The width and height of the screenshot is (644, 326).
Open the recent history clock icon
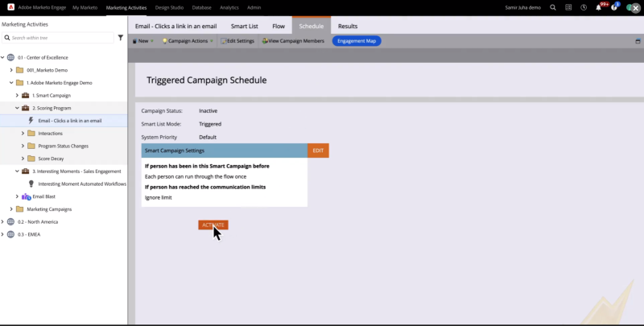(x=584, y=6)
